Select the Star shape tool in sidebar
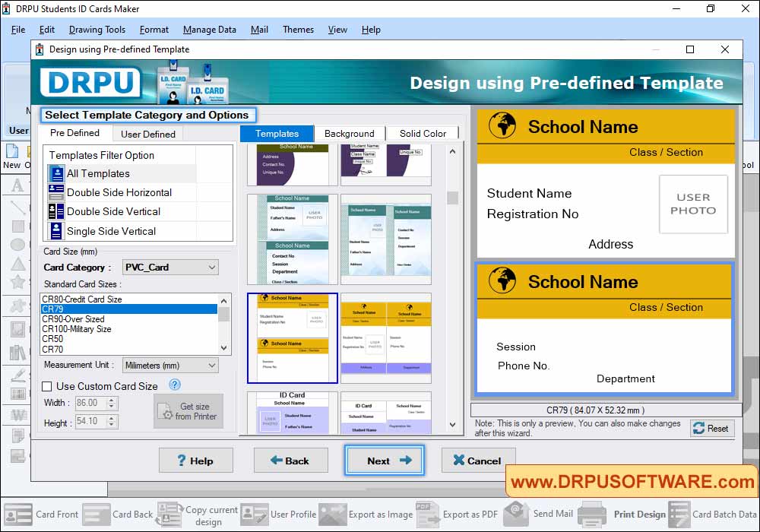The height and width of the screenshot is (532, 760). click(x=17, y=281)
